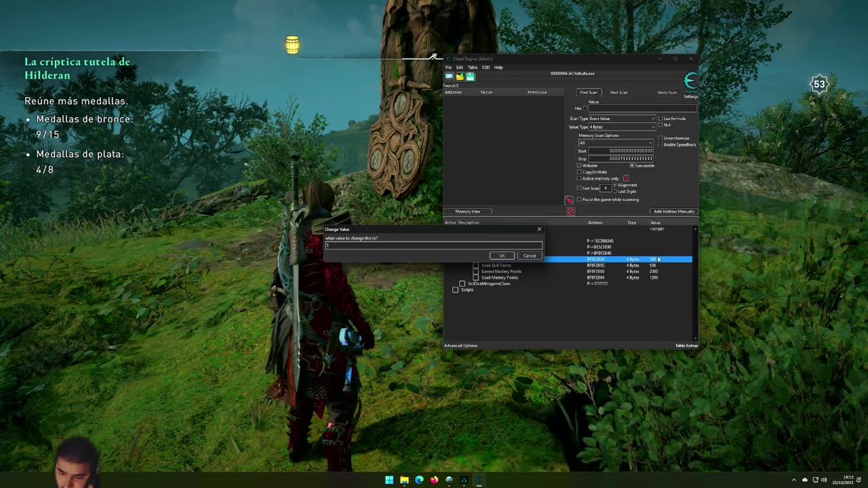Open Windows Start menu
This screenshot has height=488, width=868.
(389, 480)
